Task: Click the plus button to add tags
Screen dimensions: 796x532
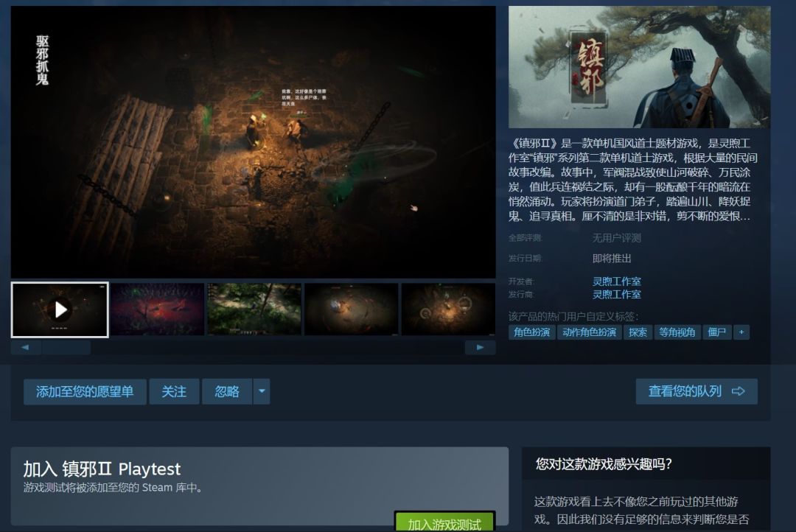Action: pyautogui.click(x=741, y=332)
